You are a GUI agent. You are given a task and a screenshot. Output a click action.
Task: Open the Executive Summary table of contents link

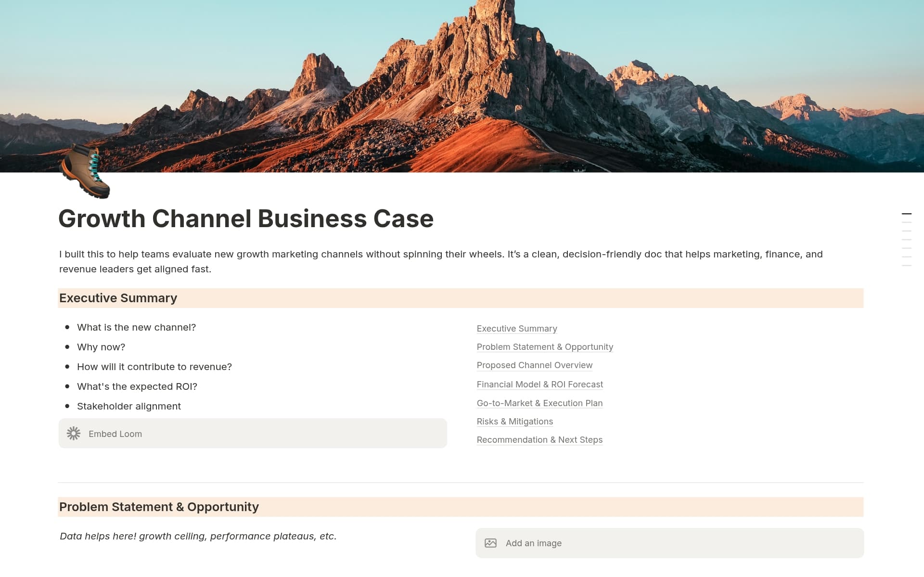coord(517,328)
